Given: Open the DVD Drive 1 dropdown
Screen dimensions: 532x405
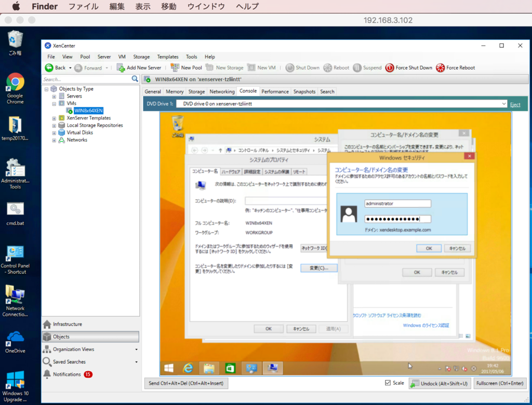Looking at the screenshot, I should point(504,104).
